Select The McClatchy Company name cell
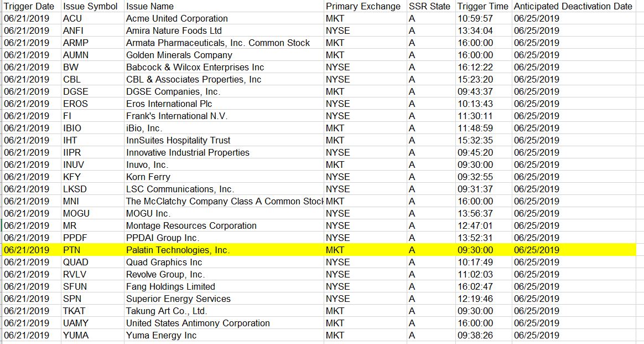 click(224, 201)
